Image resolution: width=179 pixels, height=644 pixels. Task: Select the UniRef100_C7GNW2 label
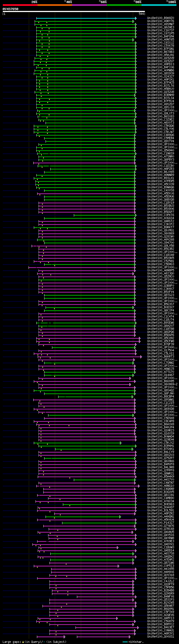[161, 363]
